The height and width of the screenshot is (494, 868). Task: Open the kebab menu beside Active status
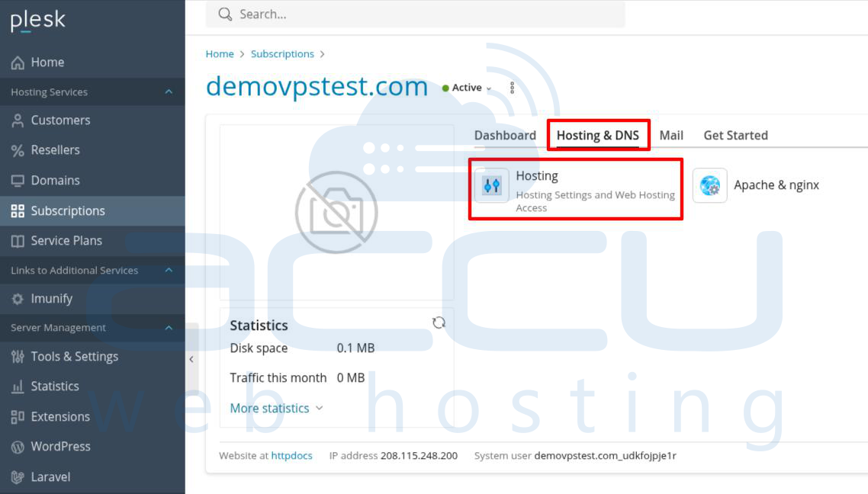point(512,87)
